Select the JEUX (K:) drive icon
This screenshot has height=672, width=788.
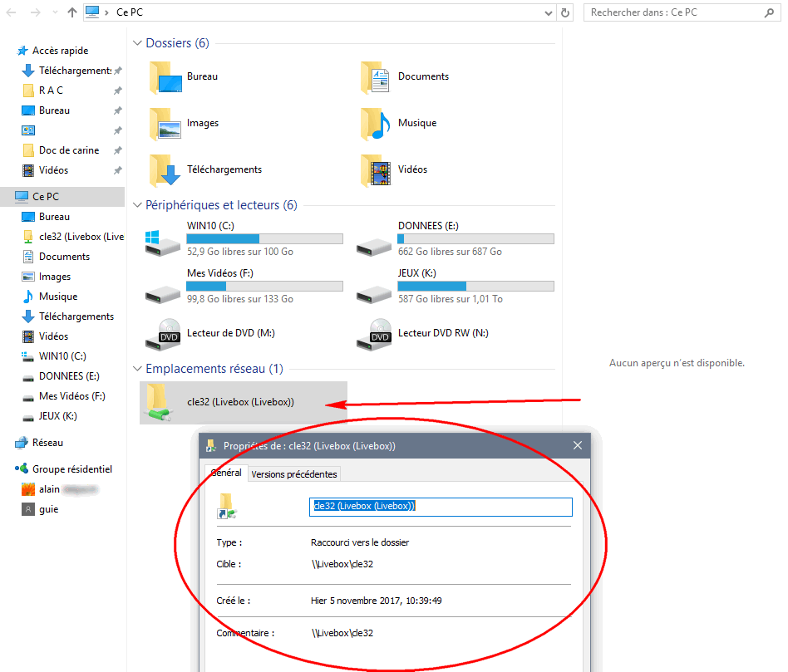pyautogui.click(x=374, y=295)
